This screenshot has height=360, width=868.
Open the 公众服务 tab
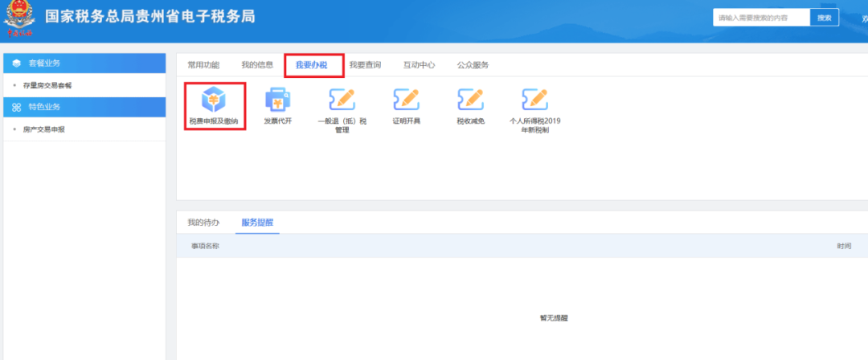pyautogui.click(x=473, y=65)
